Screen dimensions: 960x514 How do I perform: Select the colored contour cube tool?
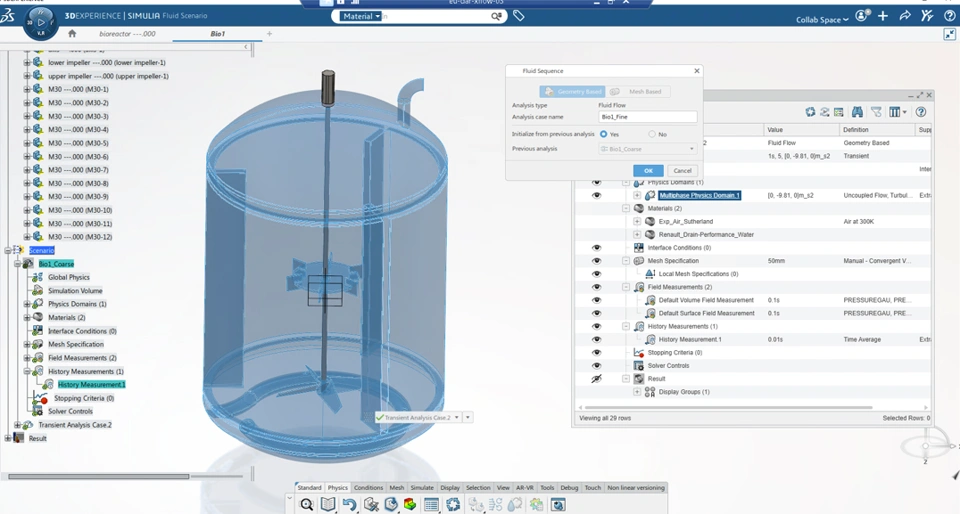(x=410, y=504)
